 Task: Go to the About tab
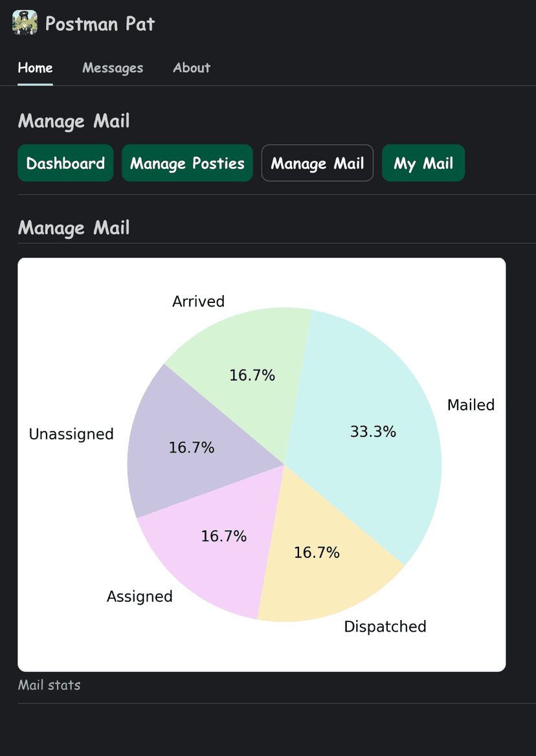[192, 68]
